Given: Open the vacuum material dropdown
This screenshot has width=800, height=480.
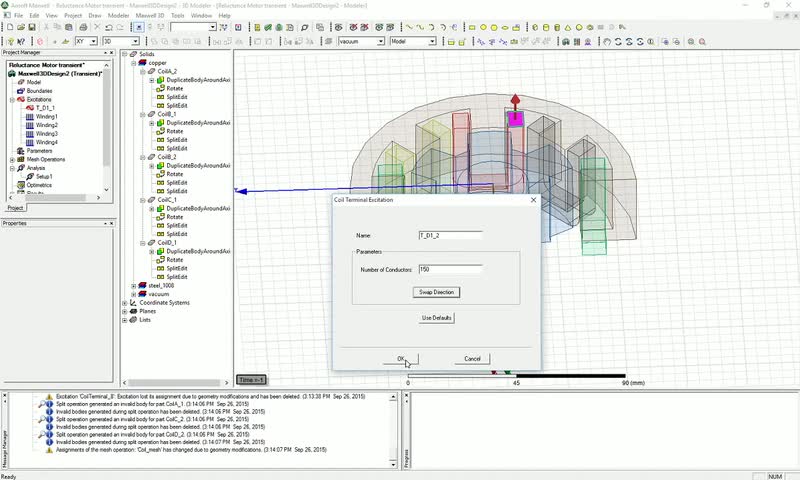Looking at the screenshot, I should 381,41.
